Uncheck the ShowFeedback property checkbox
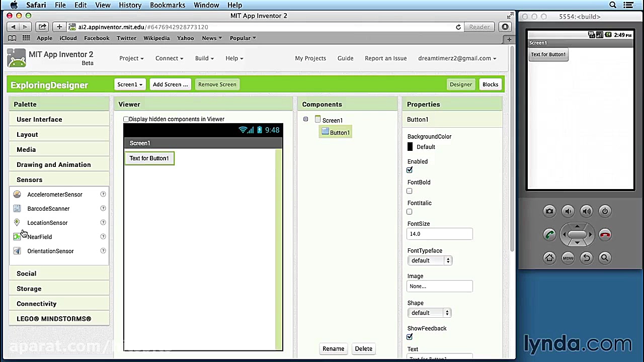 pyautogui.click(x=410, y=337)
